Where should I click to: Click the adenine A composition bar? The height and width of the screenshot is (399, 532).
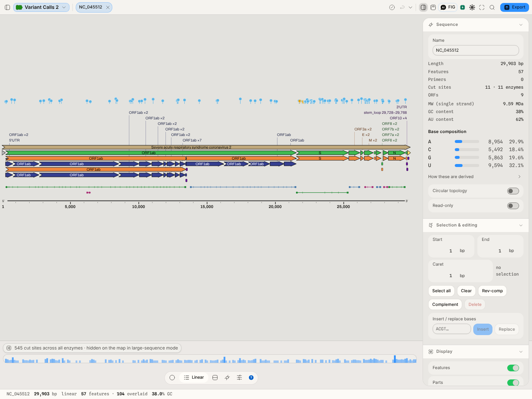(x=467, y=141)
